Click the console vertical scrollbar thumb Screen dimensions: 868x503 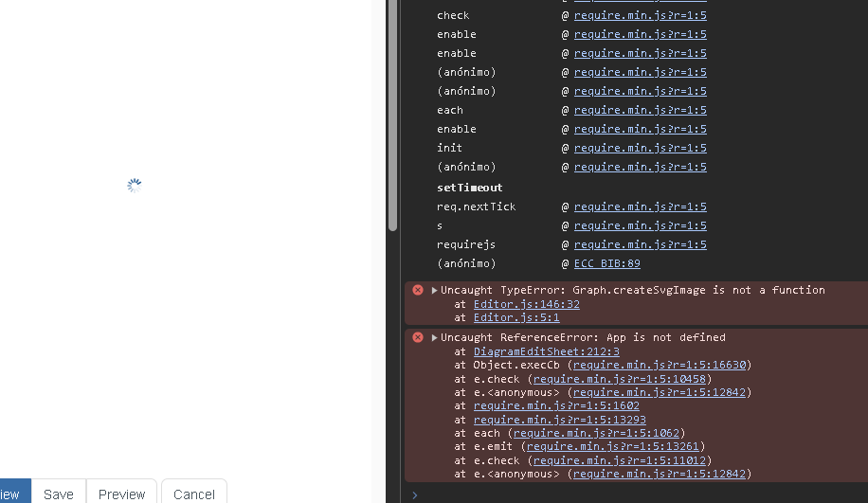pyautogui.click(x=392, y=114)
